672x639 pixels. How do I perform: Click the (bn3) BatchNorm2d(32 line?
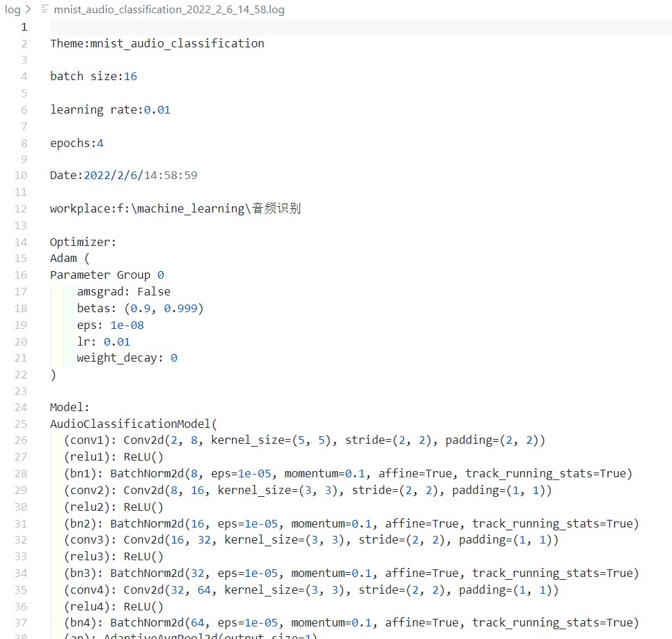coord(352,573)
